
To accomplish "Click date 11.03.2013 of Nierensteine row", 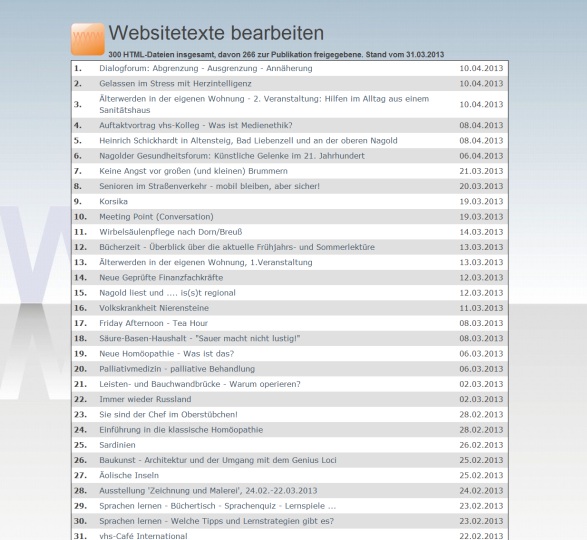I will (x=481, y=308).
